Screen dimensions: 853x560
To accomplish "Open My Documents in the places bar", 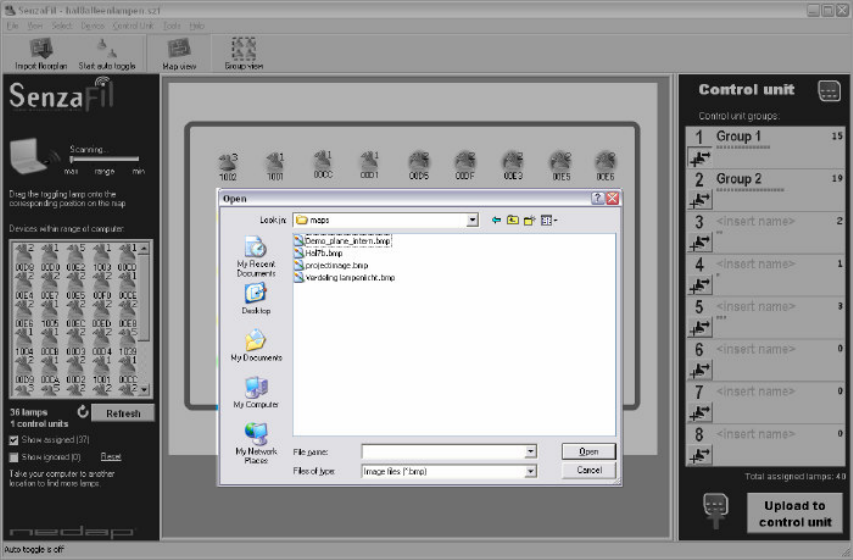I will pyautogui.click(x=256, y=346).
